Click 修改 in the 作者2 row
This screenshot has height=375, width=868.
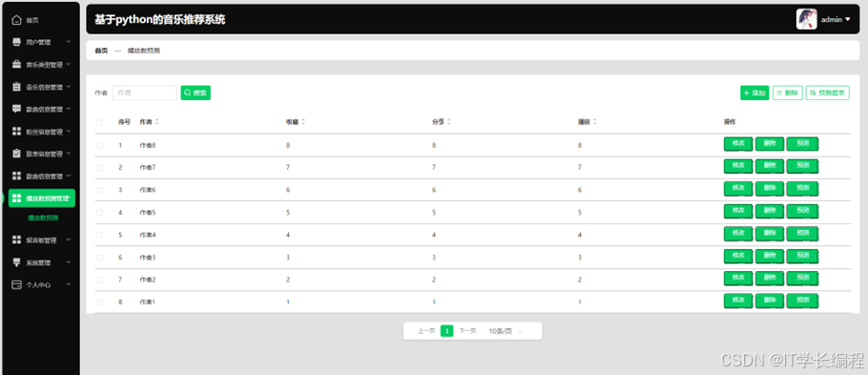pyautogui.click(x=738, y=278)
